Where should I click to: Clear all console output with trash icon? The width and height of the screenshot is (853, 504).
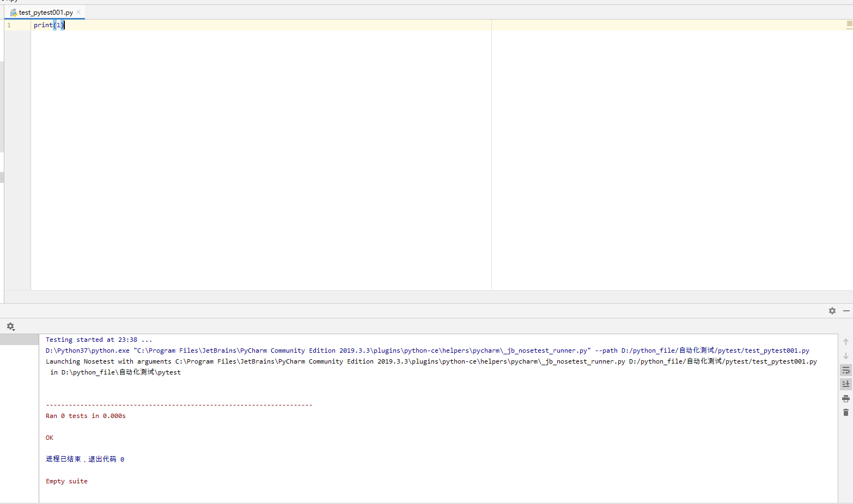point(845,413)
